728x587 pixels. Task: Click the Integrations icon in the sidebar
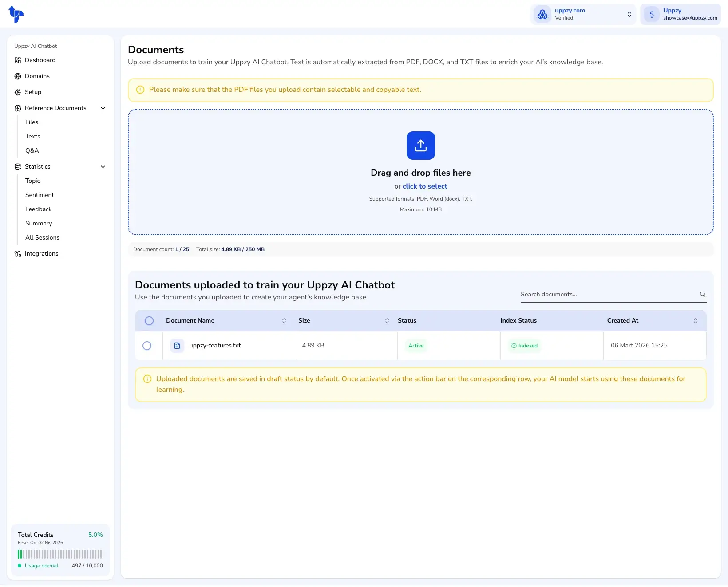click(18, 254)
